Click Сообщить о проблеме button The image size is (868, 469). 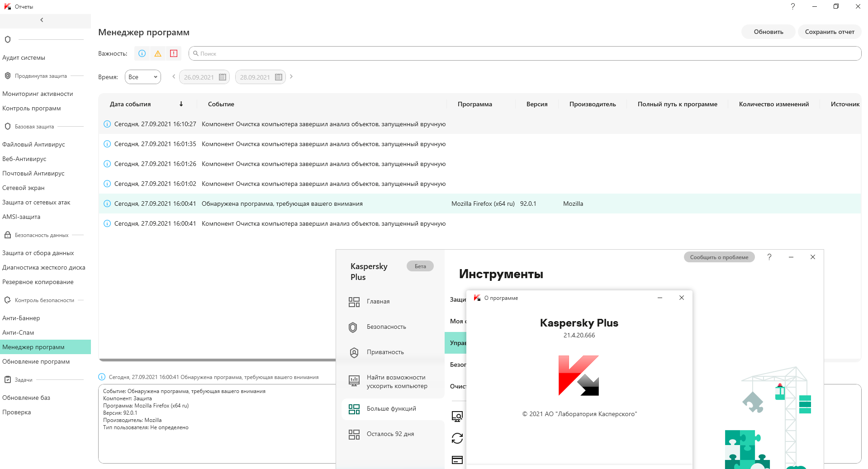[719, 257]
